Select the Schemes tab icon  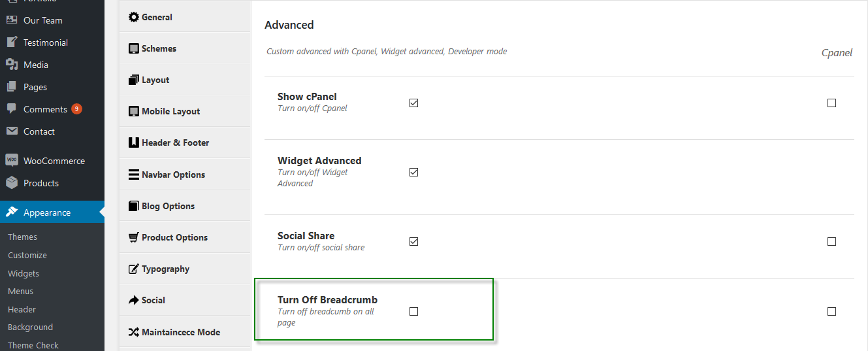tap(134, 48)
